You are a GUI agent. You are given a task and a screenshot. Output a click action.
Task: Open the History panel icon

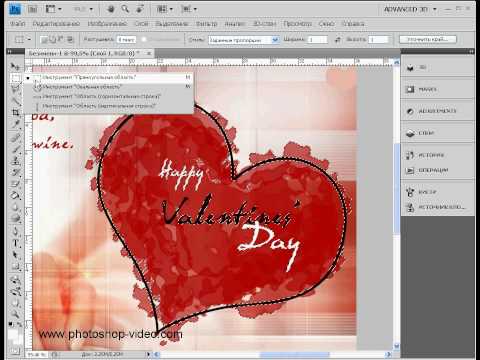[410, 155]
